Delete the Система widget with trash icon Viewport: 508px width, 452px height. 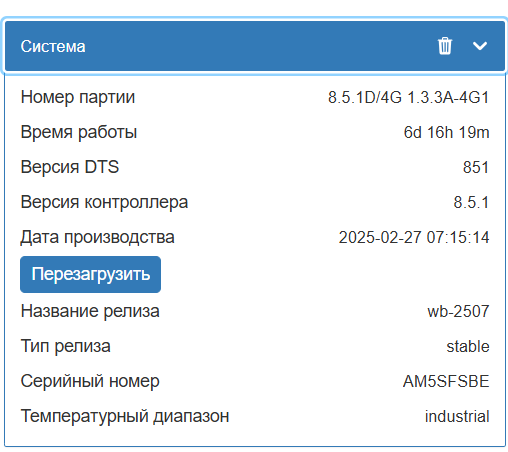point(445,46)
